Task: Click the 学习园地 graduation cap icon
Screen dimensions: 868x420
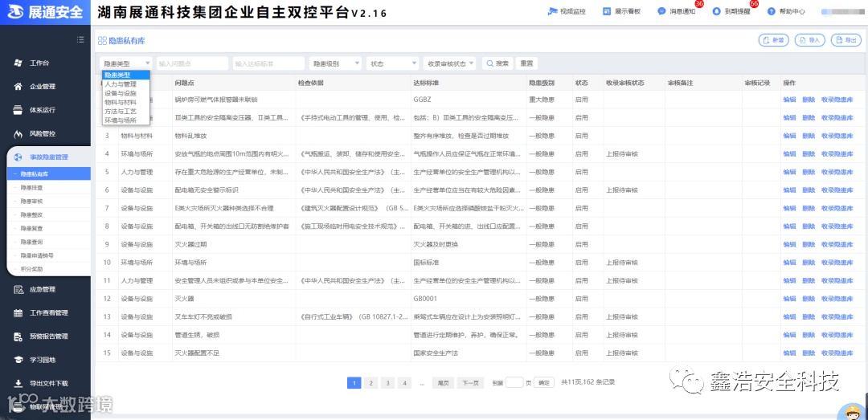Action: [18, 360]
